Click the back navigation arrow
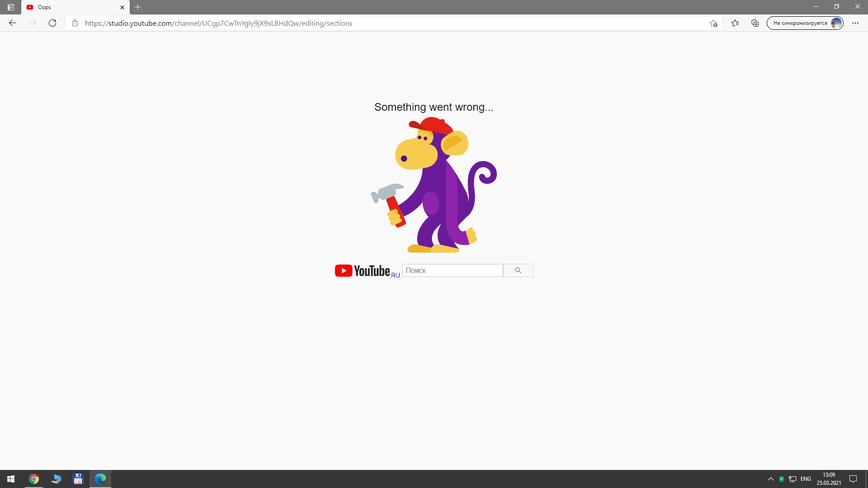Viewport: 868px width, 488px height. 12,23
